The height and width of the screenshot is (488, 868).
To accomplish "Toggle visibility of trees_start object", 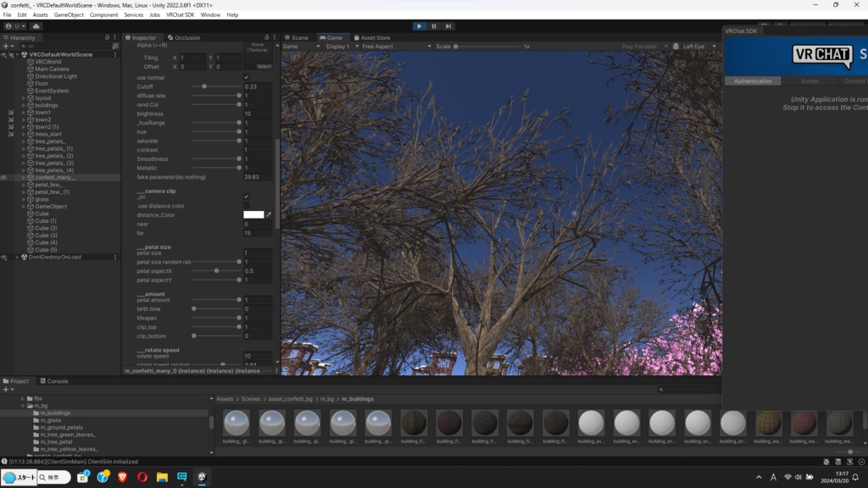I will tap(10, 134).
